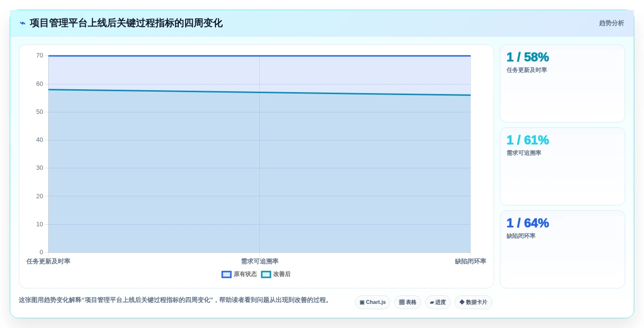Click x-axis label 缺陷闭环率
Image resolution: width=644 pixels, height=328 pixels.
click(470, 261)
